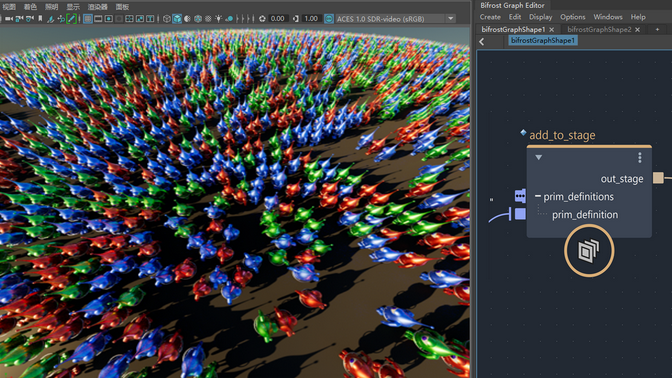Collapse the prim_definitions port group
The height and width of the screenshot is (378, 672).
click(x=537, y=196)
